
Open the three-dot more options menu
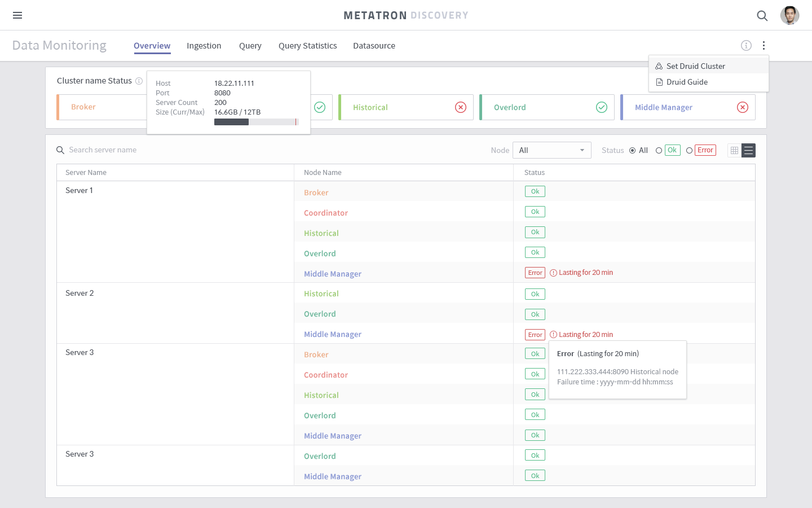(x=764, y=46)
